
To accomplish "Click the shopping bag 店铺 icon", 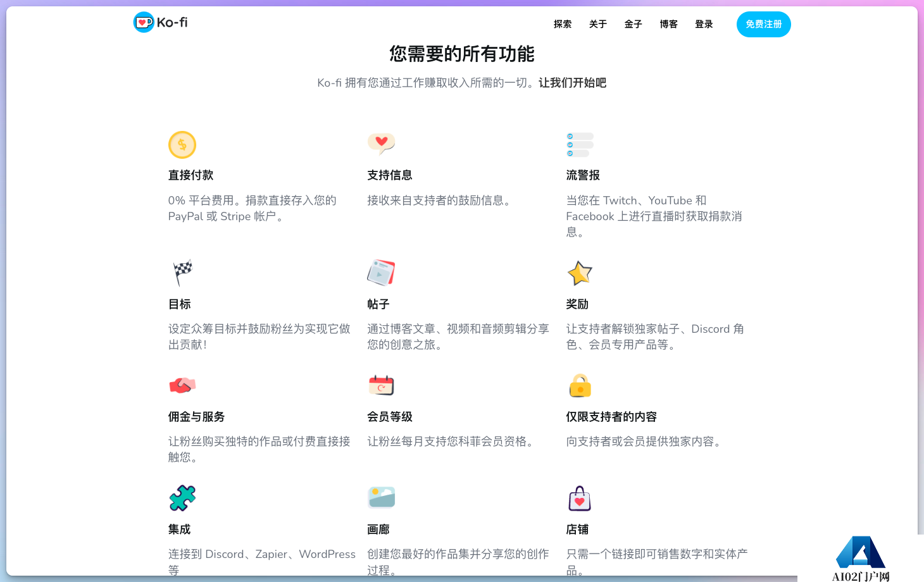I will tap(580, 498).
